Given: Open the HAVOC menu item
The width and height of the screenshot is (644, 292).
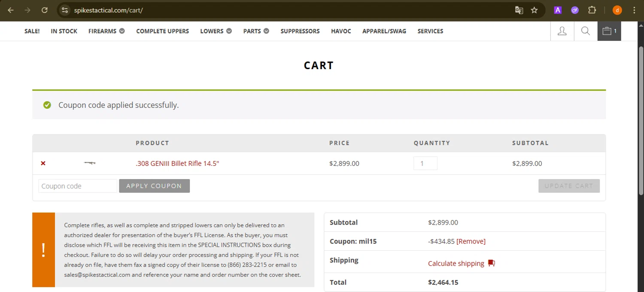Looking at the screenshot, I should pyautogui.click(x=341, y=31).
